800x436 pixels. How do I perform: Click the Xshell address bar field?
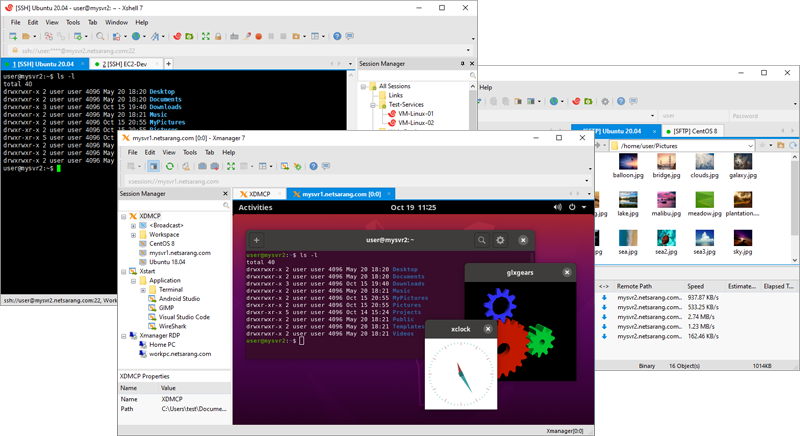click(x=237, y=50)
